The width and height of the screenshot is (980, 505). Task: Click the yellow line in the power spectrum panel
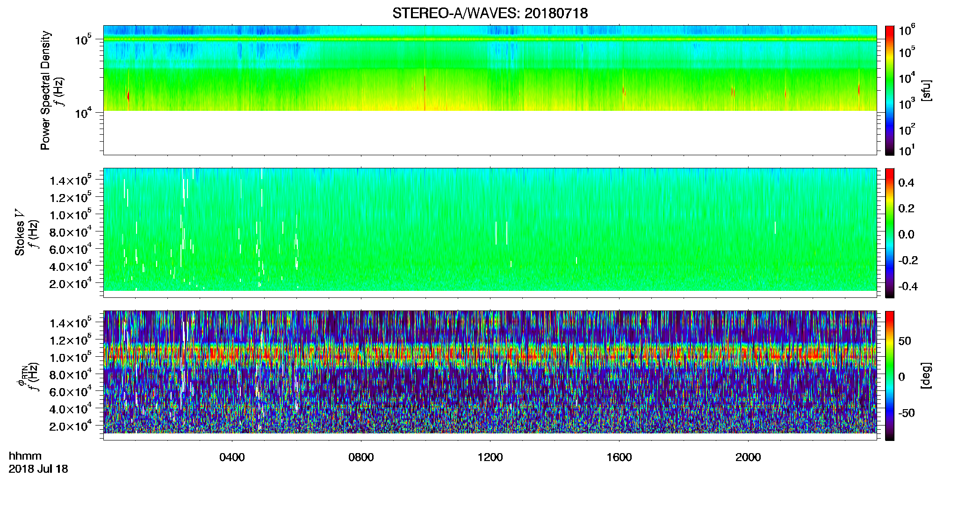coord(490,39)
